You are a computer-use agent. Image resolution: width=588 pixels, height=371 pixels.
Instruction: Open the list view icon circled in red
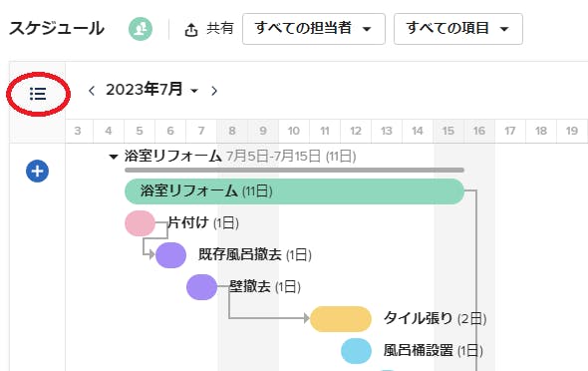click(x=38, y=94)
